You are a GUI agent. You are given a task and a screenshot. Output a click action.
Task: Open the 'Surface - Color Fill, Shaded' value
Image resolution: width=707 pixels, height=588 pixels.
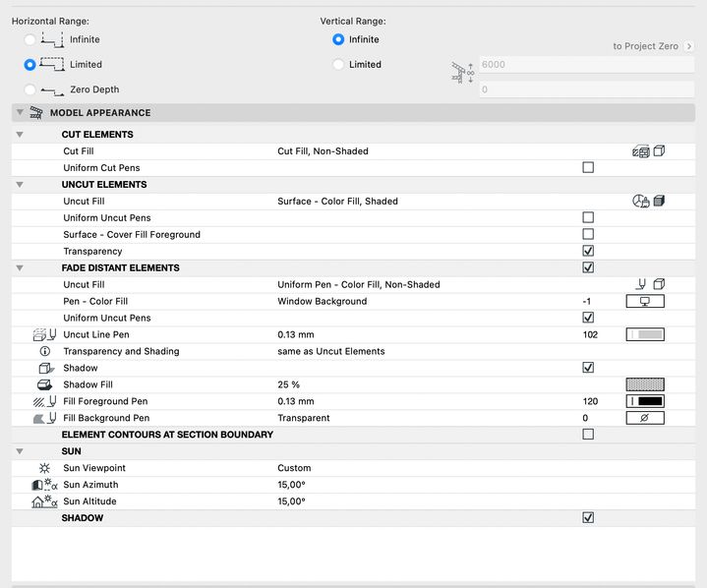pos(337,202)
